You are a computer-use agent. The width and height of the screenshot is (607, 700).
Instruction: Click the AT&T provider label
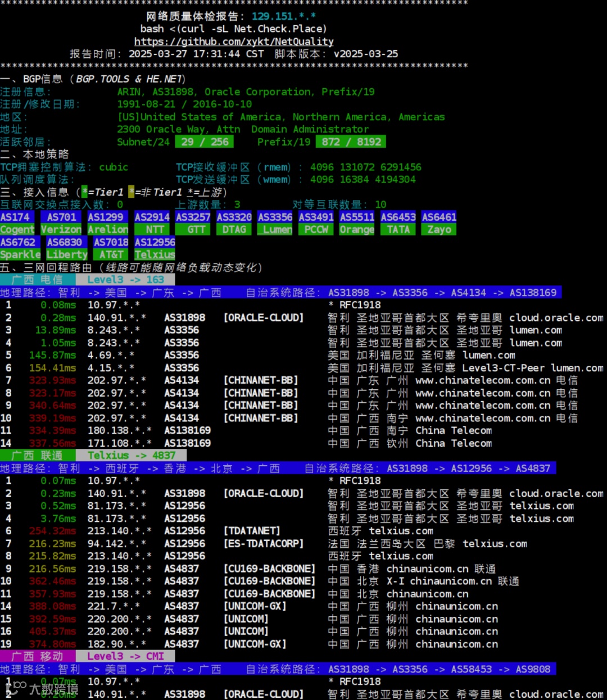pyautogui.click(x=111, y=254)
